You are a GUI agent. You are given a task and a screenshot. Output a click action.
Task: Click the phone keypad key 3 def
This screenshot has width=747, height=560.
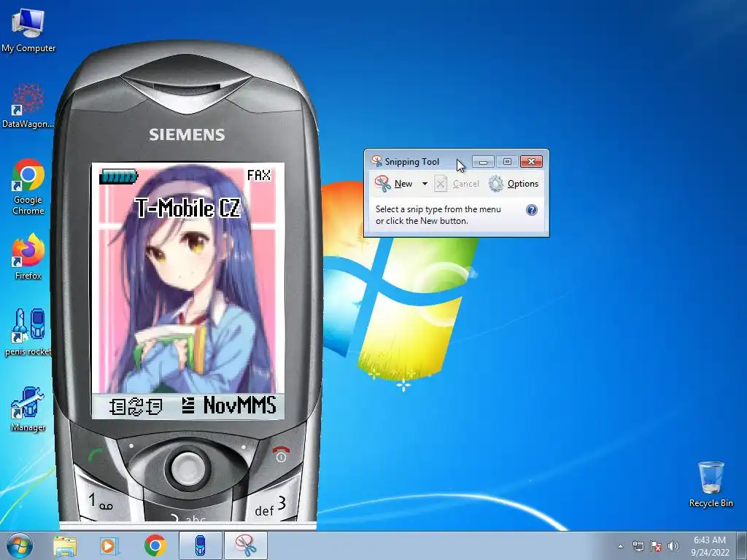click(x=270, y=506)
